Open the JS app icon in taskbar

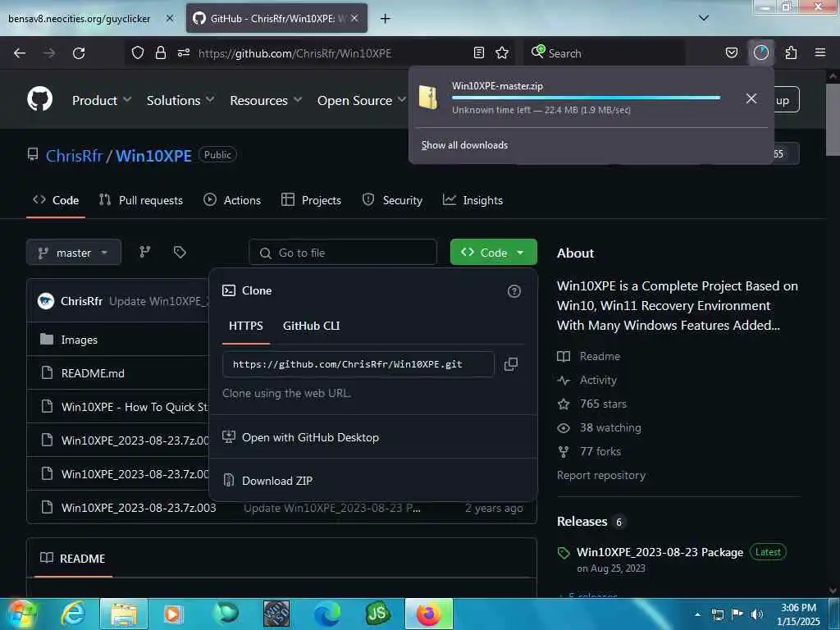pyautogui.click(x=377, y=614)
